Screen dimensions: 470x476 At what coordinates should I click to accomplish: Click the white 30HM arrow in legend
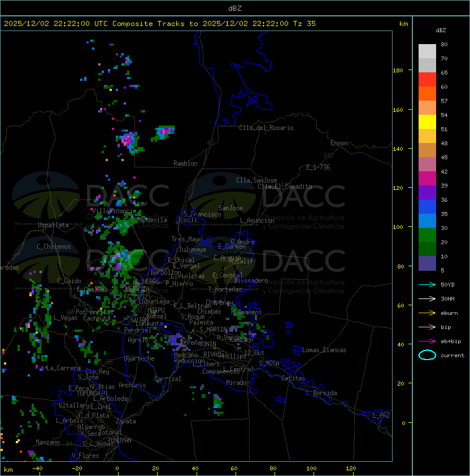tap(427, 298)
